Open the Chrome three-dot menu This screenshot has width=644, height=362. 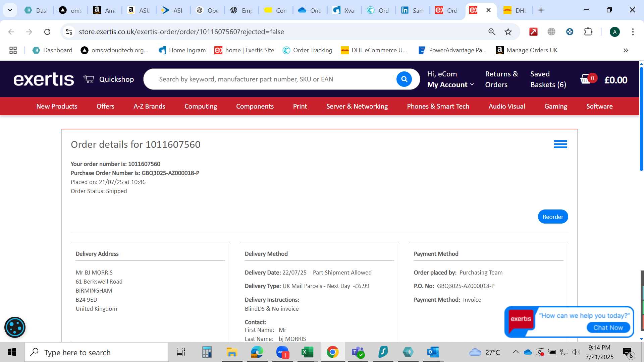point(633,32)
